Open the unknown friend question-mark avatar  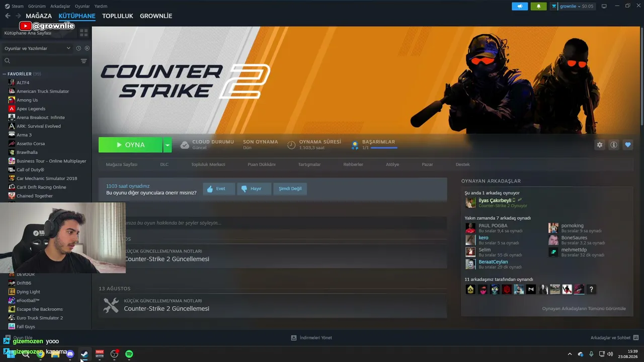[x=592, y=289]
